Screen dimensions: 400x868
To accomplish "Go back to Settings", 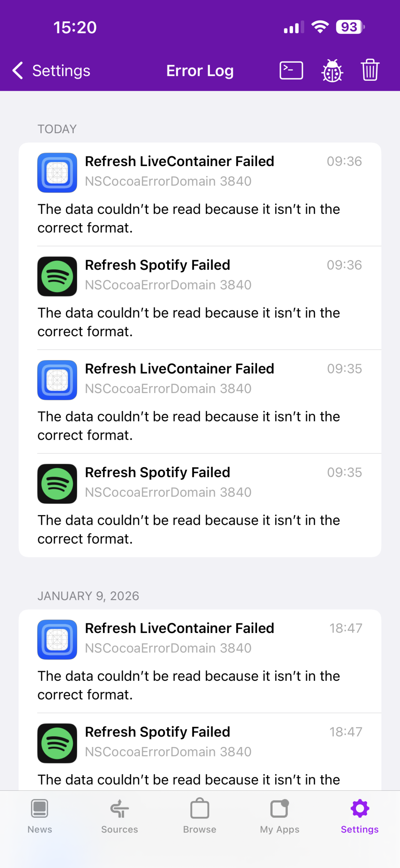I will click(x=51, y=71).
